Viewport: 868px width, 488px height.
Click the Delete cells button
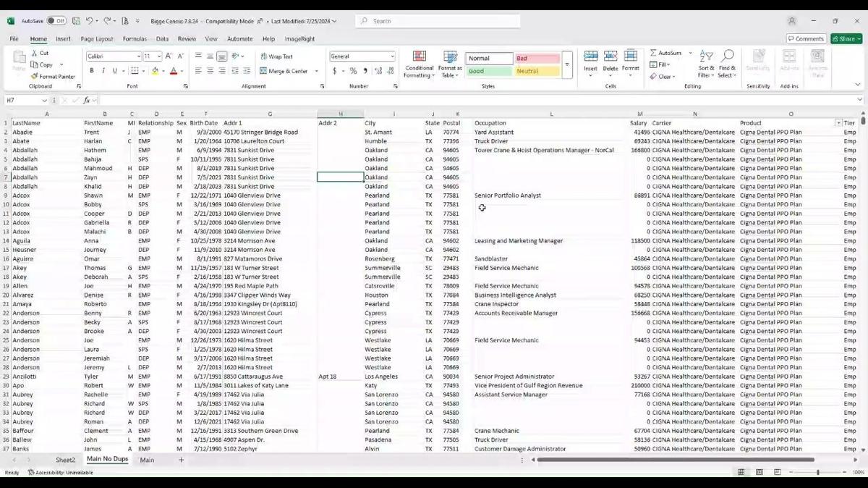[610, 63]
